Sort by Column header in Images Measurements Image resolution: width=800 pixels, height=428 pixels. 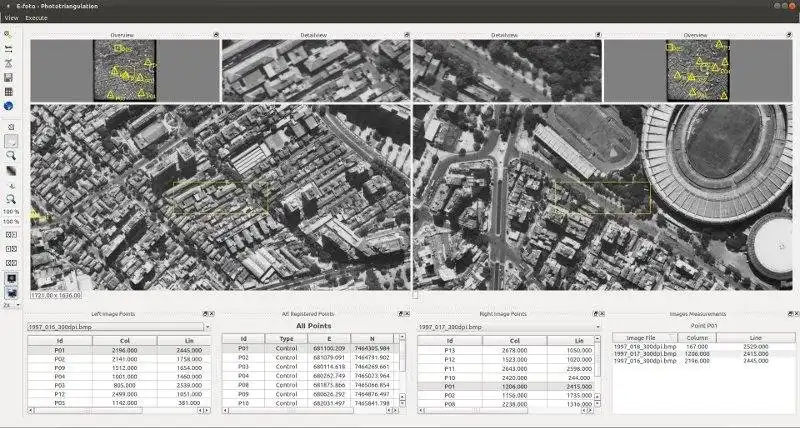(x=697, y=338)
